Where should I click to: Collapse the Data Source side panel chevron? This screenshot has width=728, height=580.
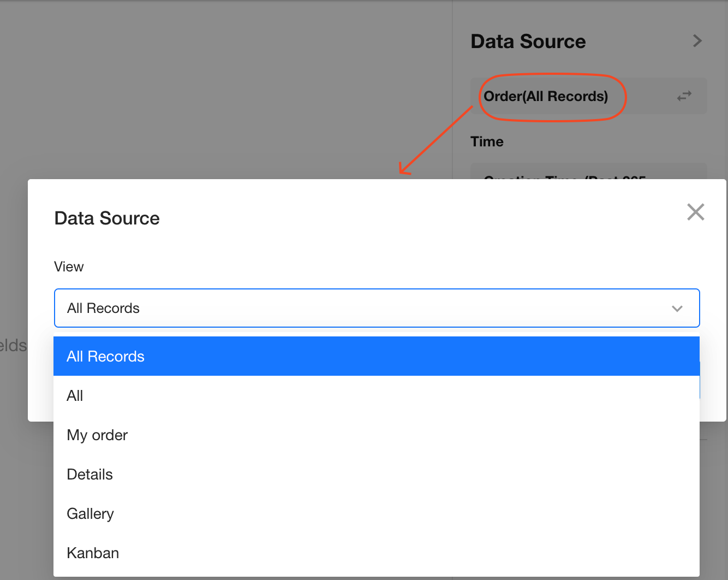coord(697,41)
